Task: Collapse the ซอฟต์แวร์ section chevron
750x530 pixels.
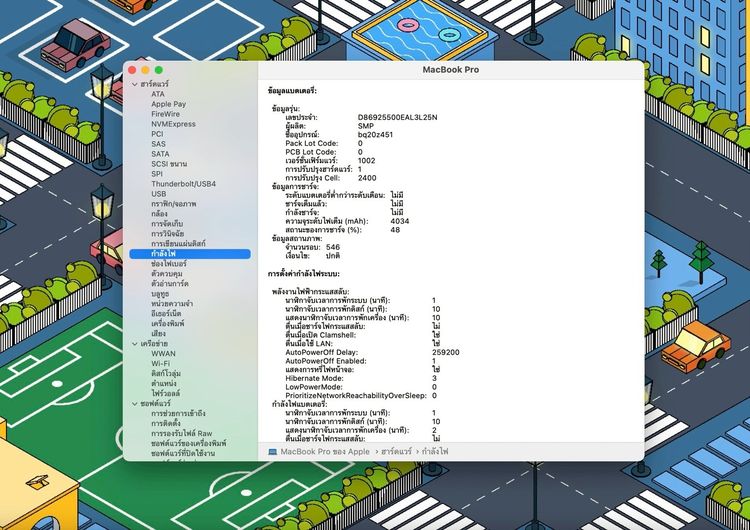Action: (x=133, y=403)
